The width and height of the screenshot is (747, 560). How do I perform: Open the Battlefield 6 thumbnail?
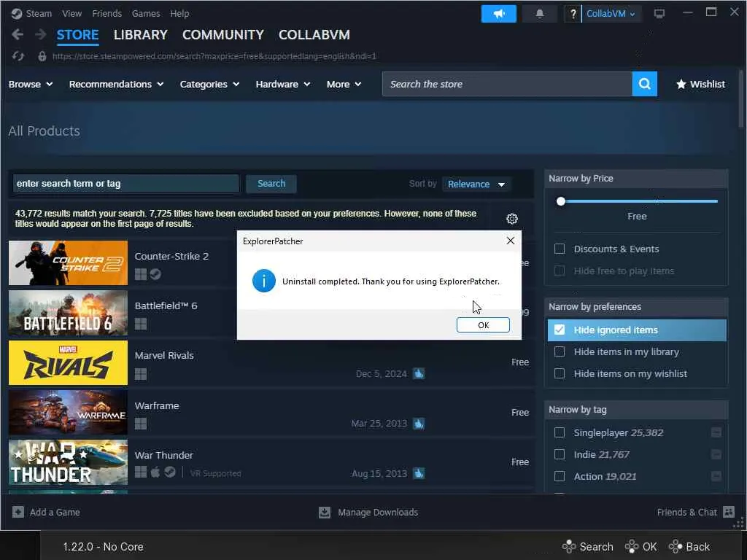pyautogui.click(x=68, y=313)
